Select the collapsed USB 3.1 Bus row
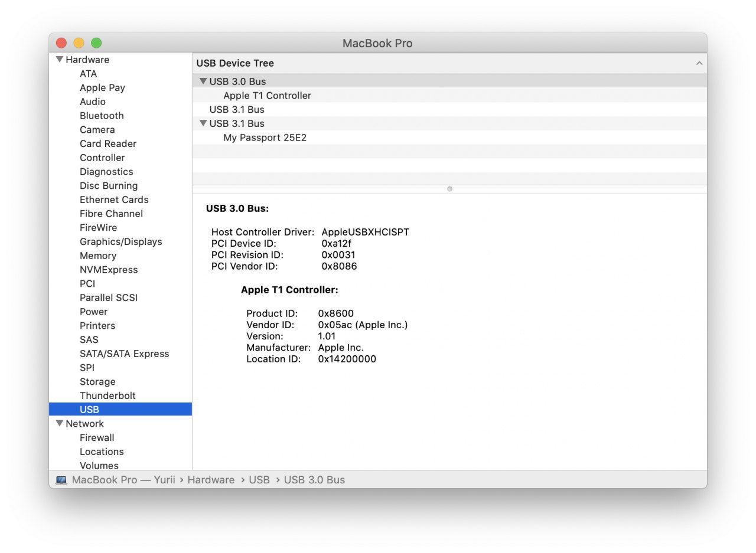 pos(449,110)
